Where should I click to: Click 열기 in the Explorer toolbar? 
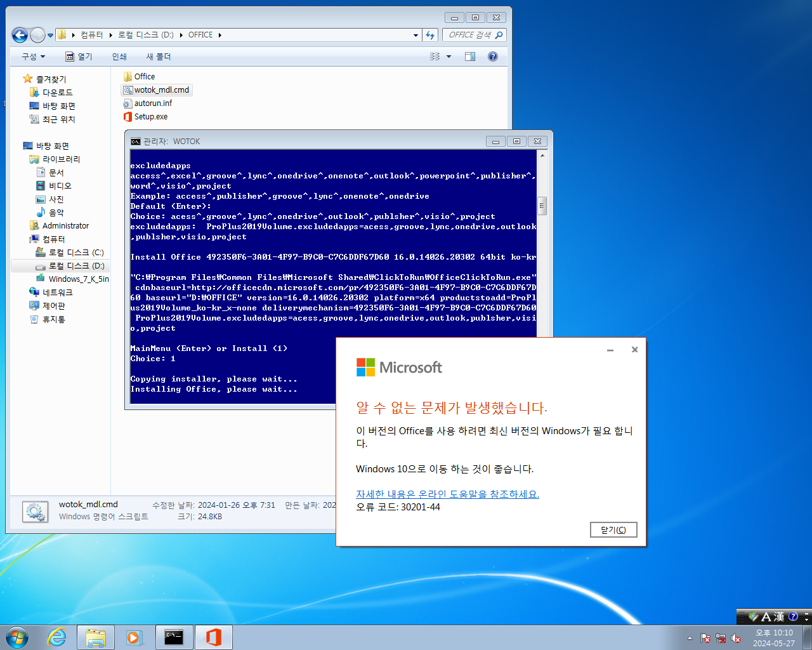tap(79, 56)
